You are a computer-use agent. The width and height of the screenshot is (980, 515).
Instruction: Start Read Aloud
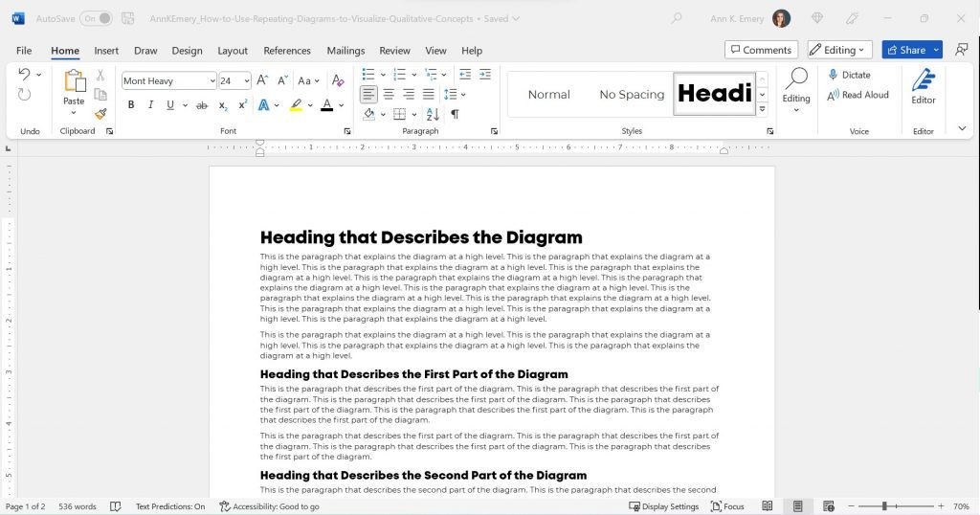[858, 95]
